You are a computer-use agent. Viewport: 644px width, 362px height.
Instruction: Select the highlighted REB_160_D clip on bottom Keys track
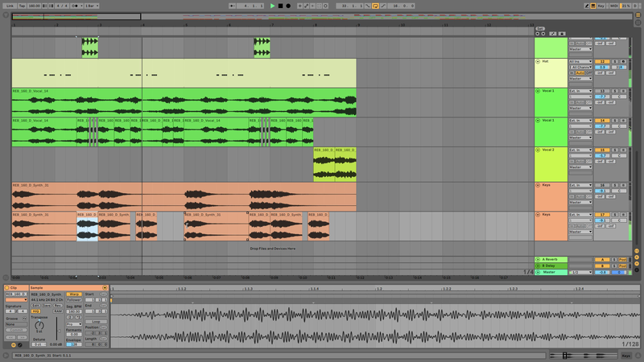click(87, 226)
